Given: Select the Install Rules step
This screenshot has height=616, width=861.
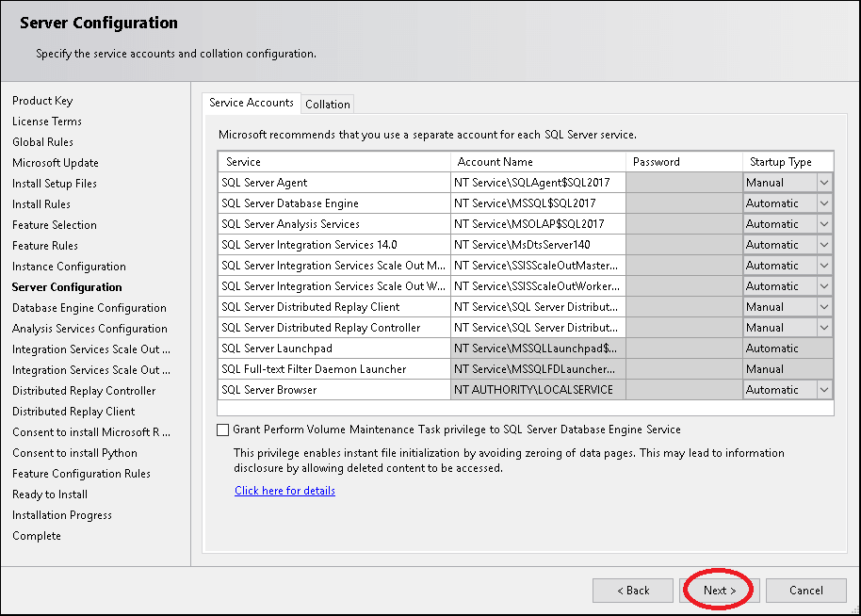Looking at the screenshot, I should tap(41, 204).
